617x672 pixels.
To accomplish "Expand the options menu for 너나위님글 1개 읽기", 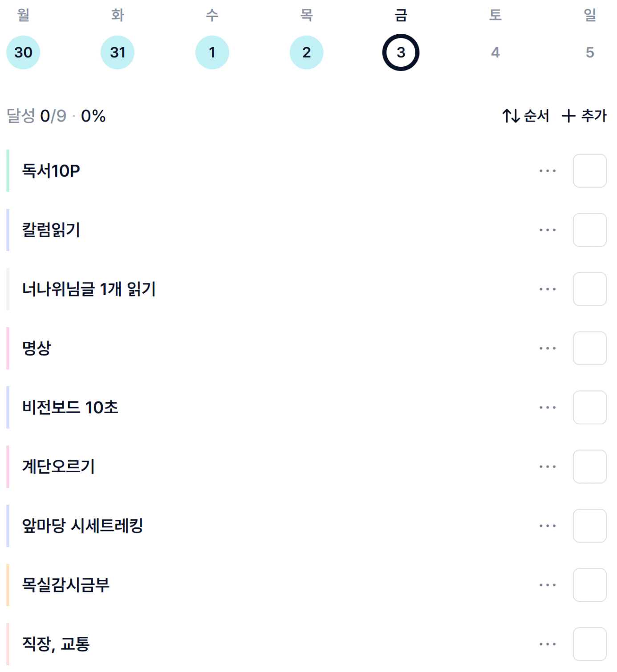I will point(547,289).
